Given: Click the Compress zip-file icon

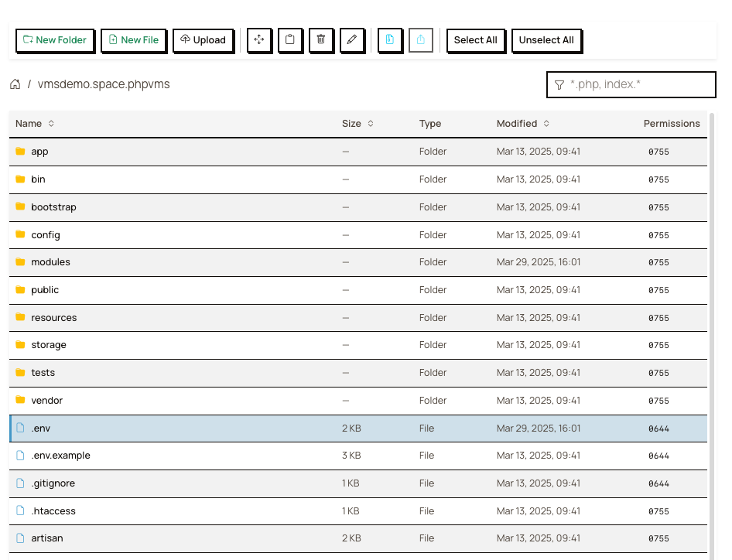Looking at the screenshot, I should [390, 39].
